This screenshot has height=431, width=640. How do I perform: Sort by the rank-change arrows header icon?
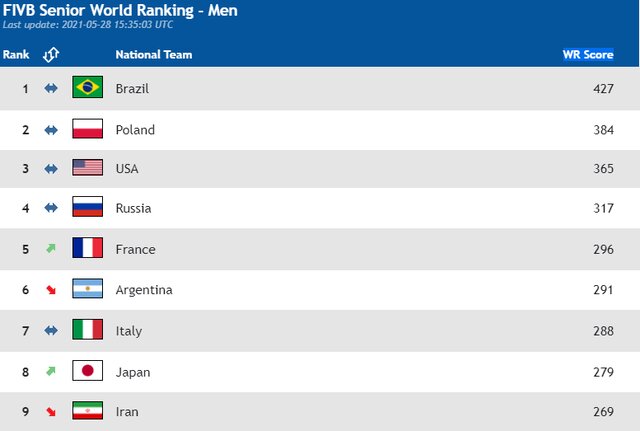pyautogui.click(x=51, y=55)
